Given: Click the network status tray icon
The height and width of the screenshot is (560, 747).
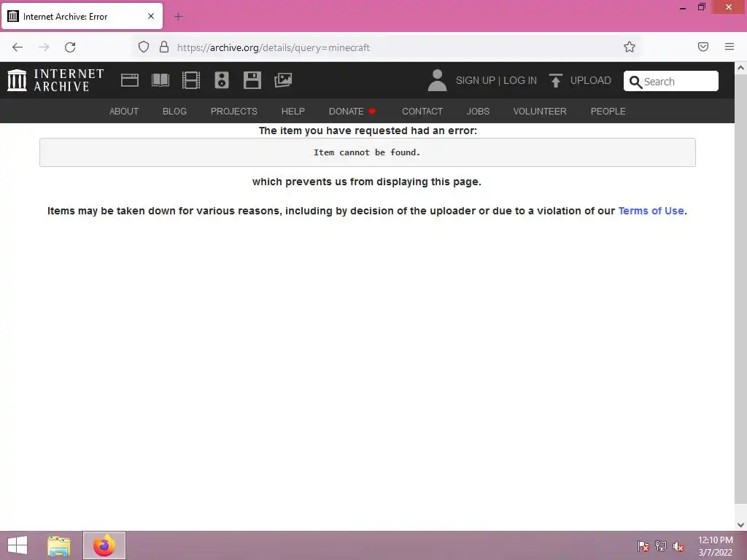Looking at the screenshot, I should pos(661,546).
